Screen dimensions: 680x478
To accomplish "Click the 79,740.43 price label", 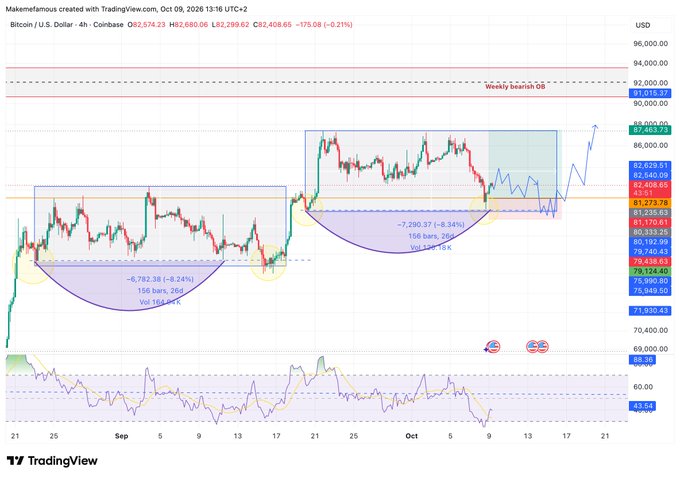I will pyautogui.click(x=650, y=252).
